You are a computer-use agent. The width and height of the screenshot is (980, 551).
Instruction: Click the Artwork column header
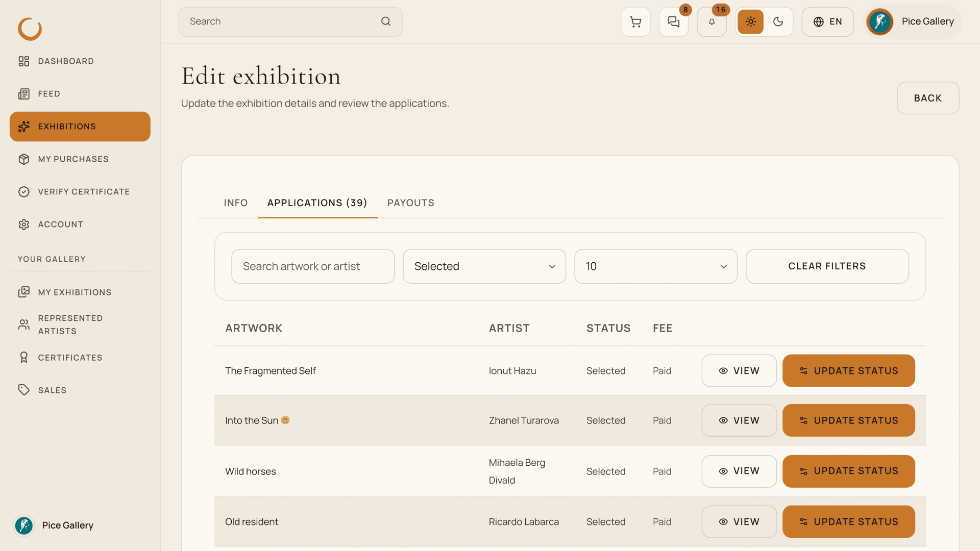coord(254,328)
